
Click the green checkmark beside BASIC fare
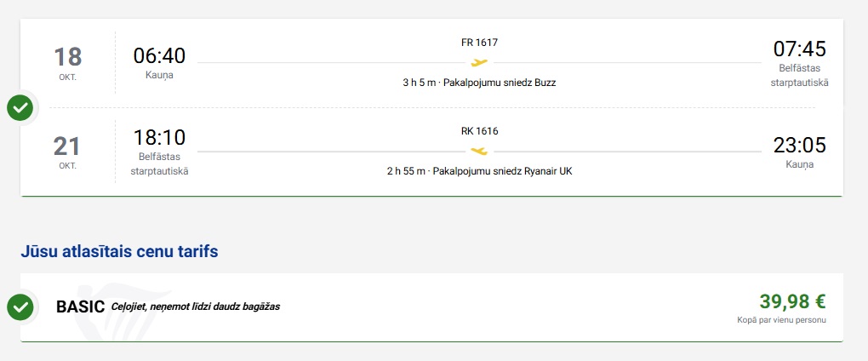(20, 307)
